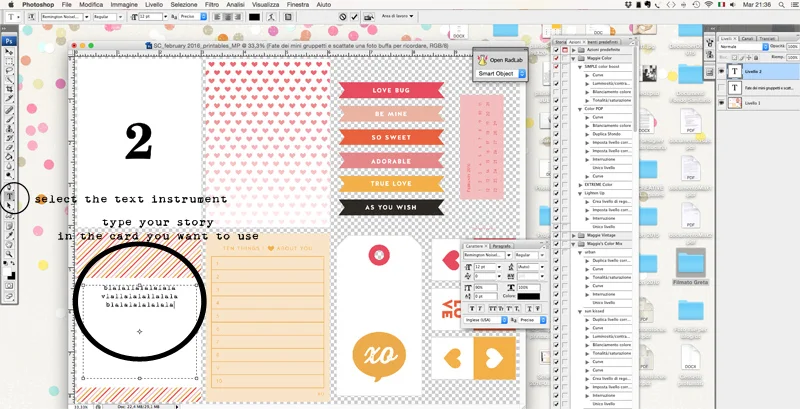This screenshot has width=800, height=409.
Task: Open the Area di lavoro workspace menu
Action: pyautogui.click(x=397, y=16)
